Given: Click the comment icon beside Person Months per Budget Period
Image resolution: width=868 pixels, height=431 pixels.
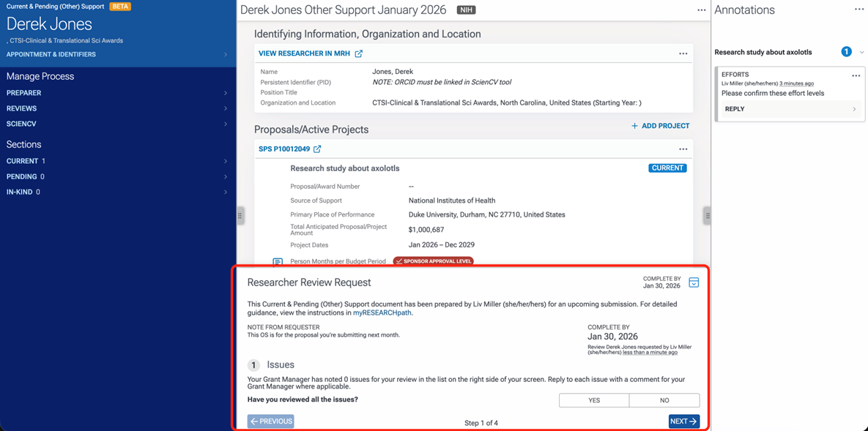Looking at the screenshot, I should (x=278, y=261).
